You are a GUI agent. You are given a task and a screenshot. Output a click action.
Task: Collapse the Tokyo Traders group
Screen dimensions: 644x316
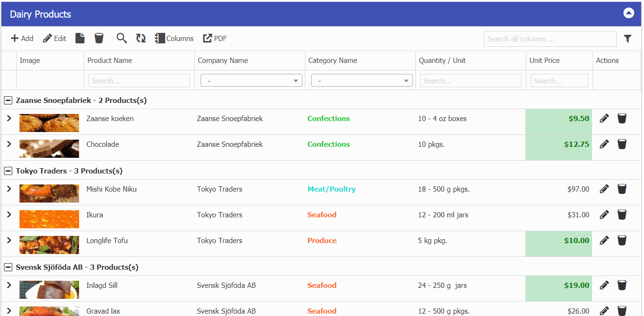[x=8, y=171]
